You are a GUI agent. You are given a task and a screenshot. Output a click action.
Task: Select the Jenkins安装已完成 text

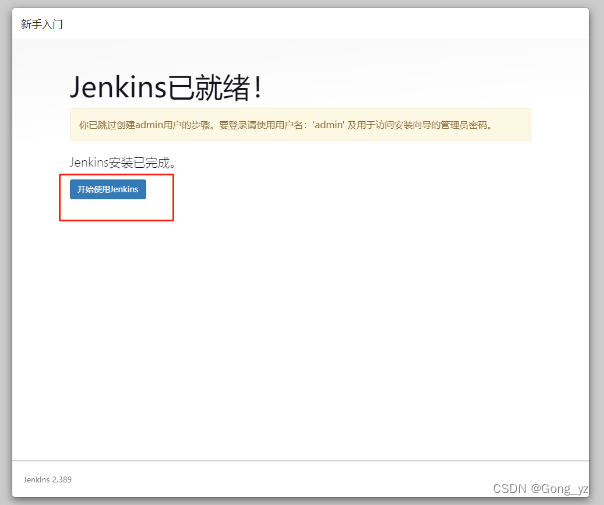click(x=123, y=163)
